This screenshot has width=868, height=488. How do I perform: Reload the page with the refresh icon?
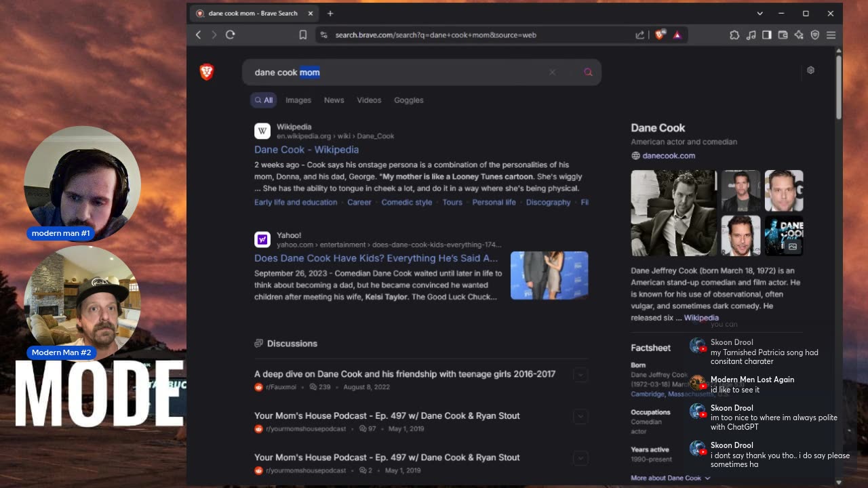231,35
